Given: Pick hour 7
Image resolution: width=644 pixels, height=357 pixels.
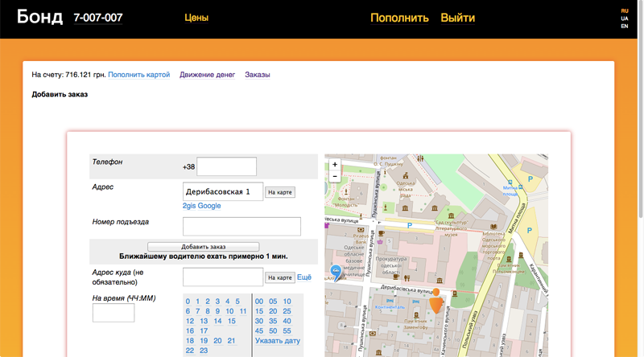Looking at the screenshot, I should click(197, 311).
